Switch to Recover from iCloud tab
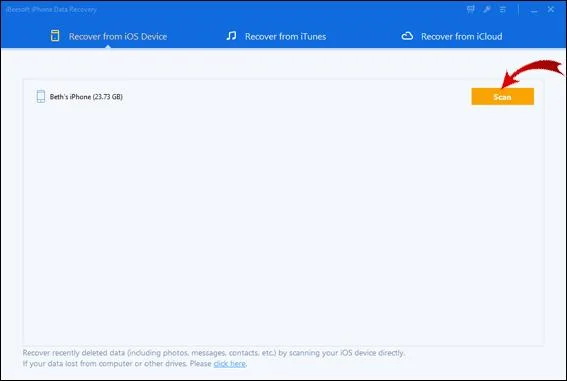 pyautogui.click(x=452, y=36)
